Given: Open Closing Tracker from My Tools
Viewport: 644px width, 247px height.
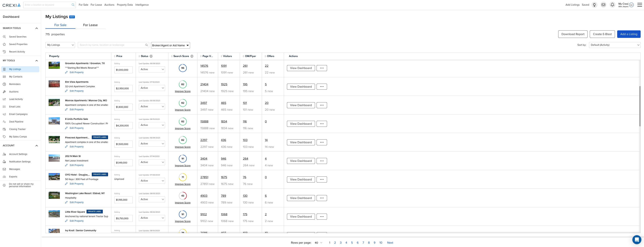Looking at the screenshot, I should [17, 129].
